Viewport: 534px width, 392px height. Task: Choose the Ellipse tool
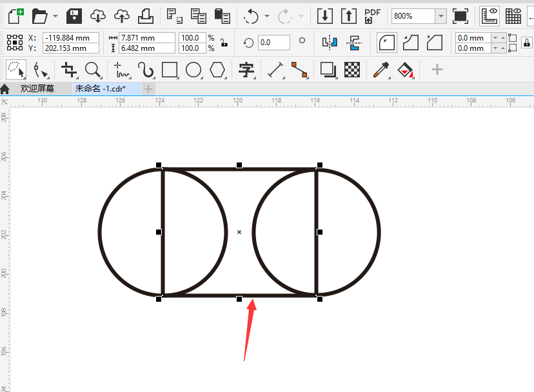[x=193, y=70]
